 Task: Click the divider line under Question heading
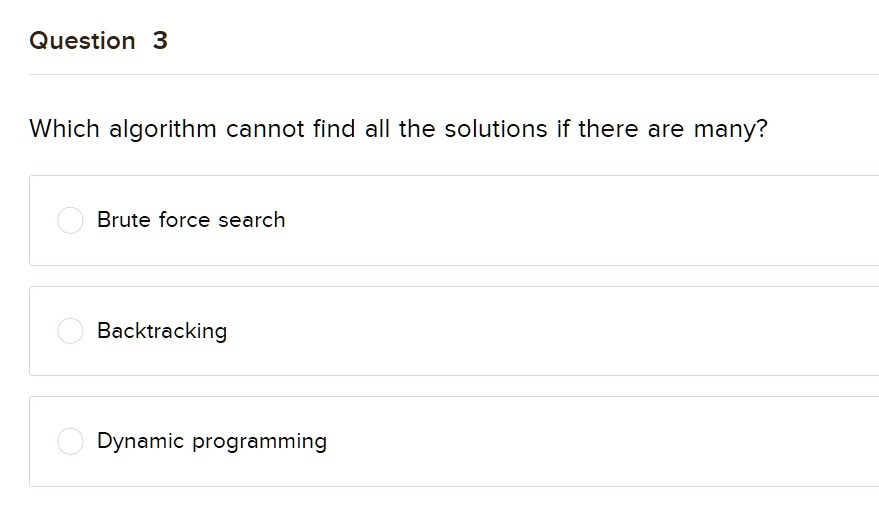pyautogui.click(x=454, y=74)
